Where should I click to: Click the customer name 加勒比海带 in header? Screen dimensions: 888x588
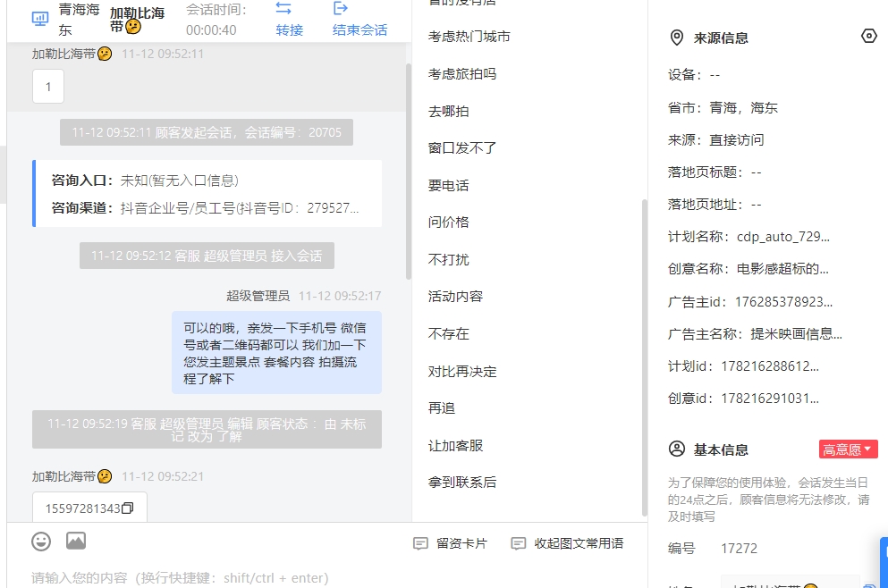137,20
